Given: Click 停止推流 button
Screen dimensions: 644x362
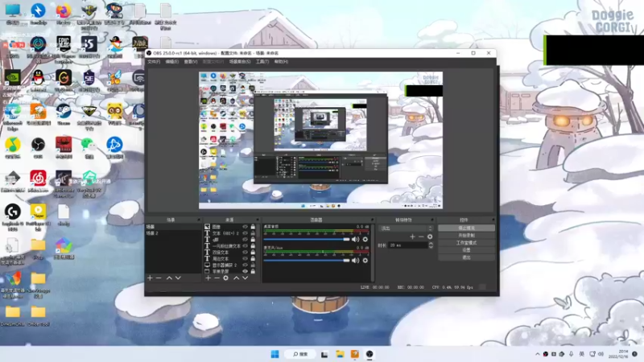Looking at the screenshot, I should click(x=466, y=228).
